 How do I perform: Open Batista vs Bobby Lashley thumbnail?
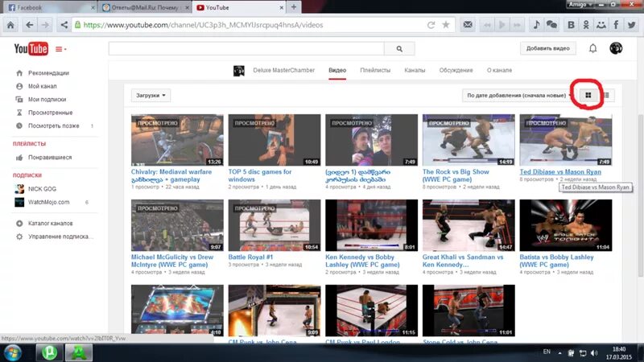566,225
